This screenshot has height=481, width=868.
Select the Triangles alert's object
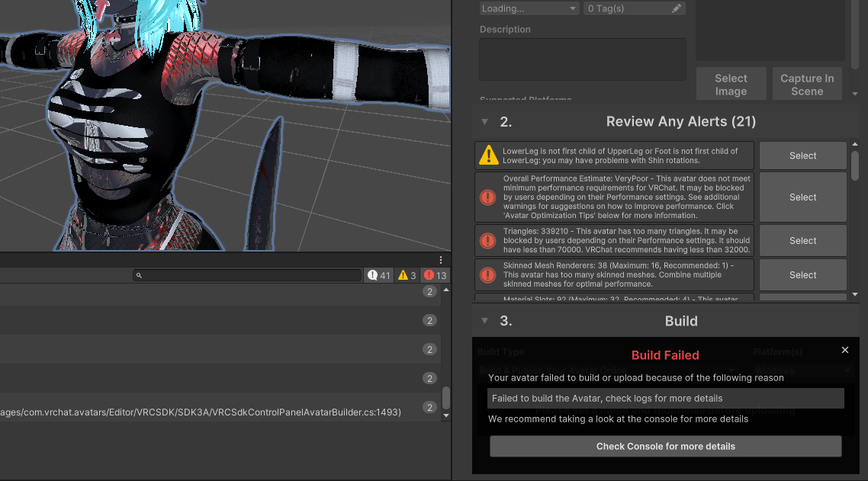coord(802,240)
